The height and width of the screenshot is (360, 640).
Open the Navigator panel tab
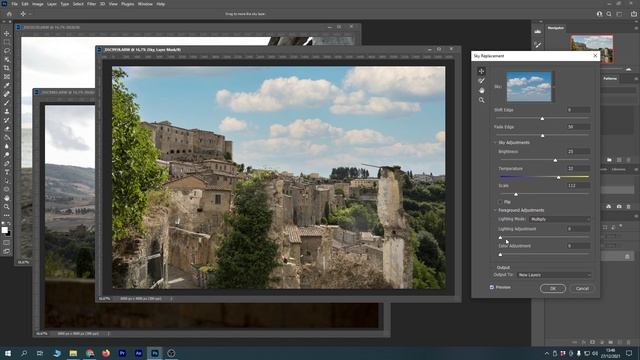tap(556, 28)
